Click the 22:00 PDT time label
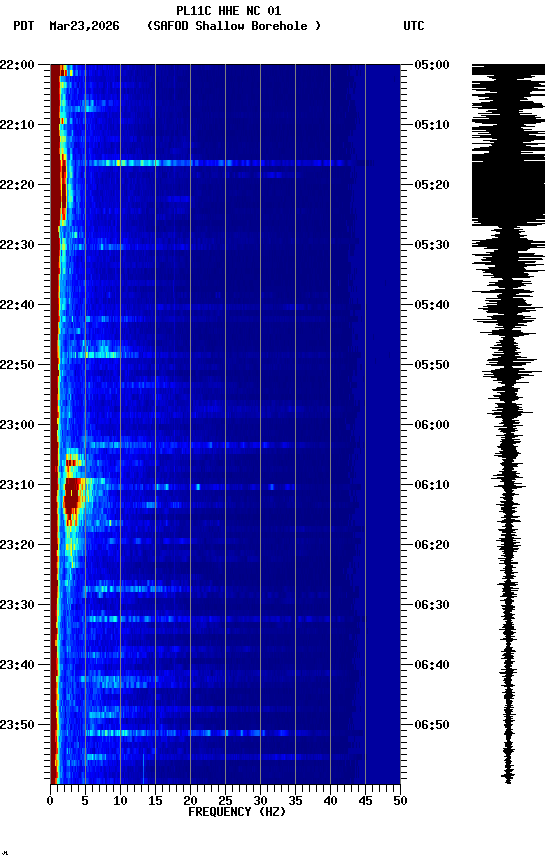 click(17, 64)
